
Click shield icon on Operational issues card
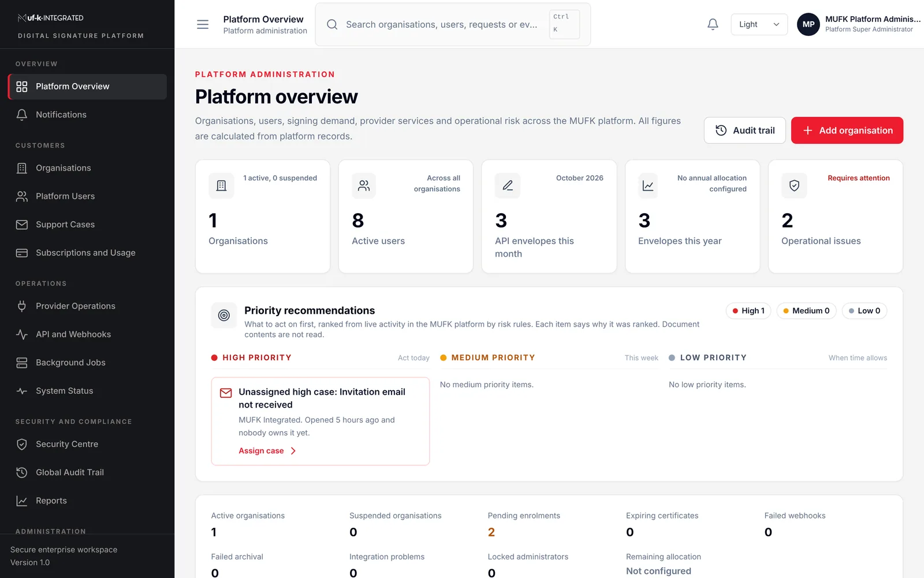[x=794, y=186]
